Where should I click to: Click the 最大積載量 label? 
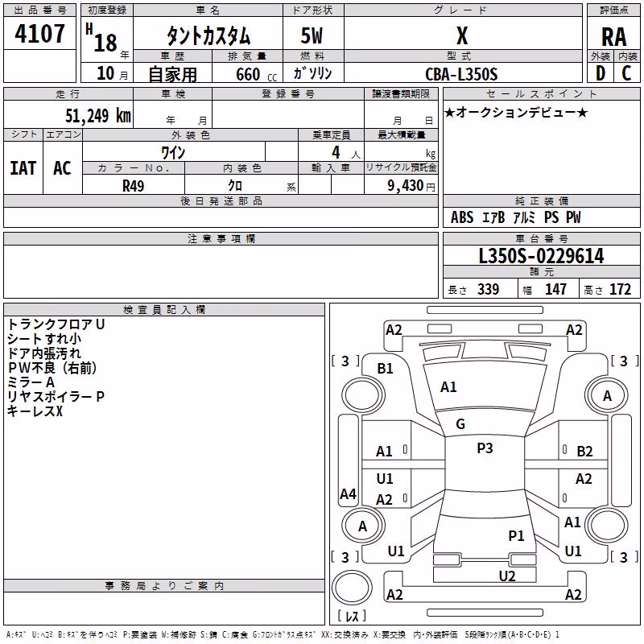(401, 134)
